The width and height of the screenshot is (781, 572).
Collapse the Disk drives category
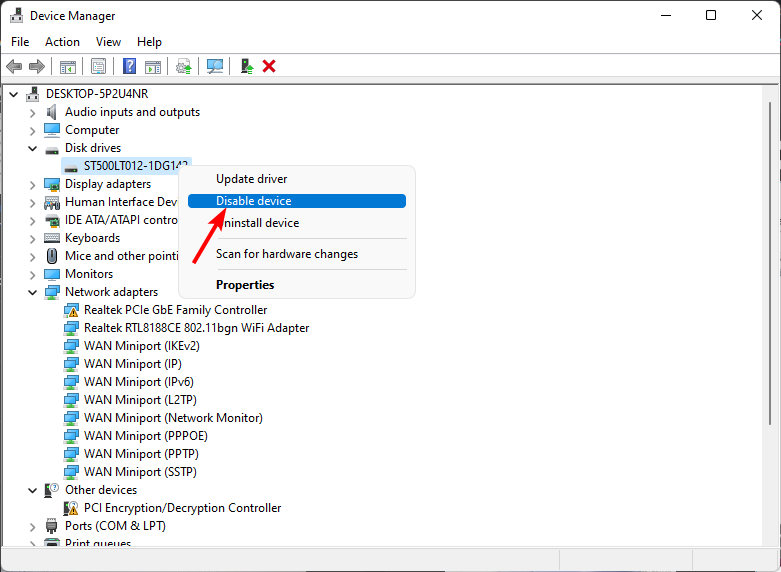32,148
